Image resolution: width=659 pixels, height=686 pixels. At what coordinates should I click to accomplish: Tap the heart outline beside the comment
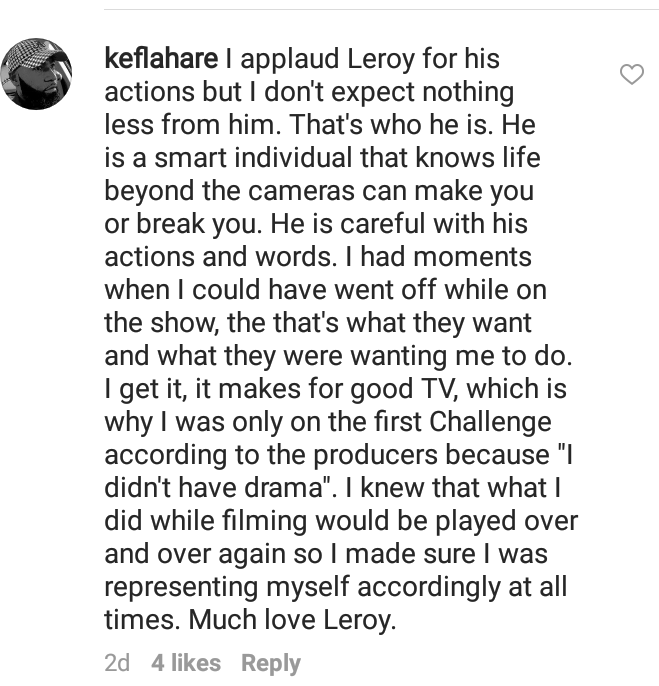point(631,74)
